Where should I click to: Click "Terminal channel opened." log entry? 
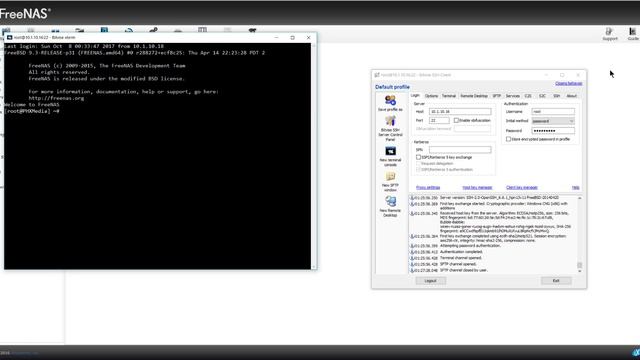click(x=461, y=258)
